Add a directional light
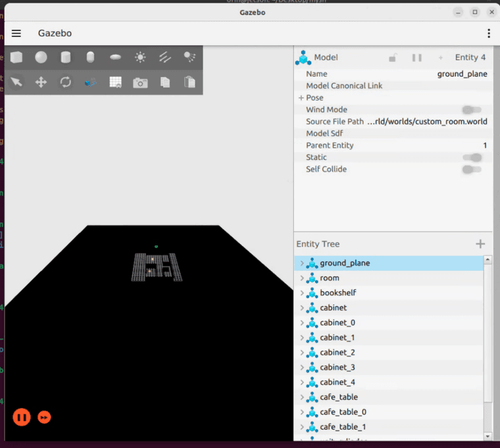 165,57
